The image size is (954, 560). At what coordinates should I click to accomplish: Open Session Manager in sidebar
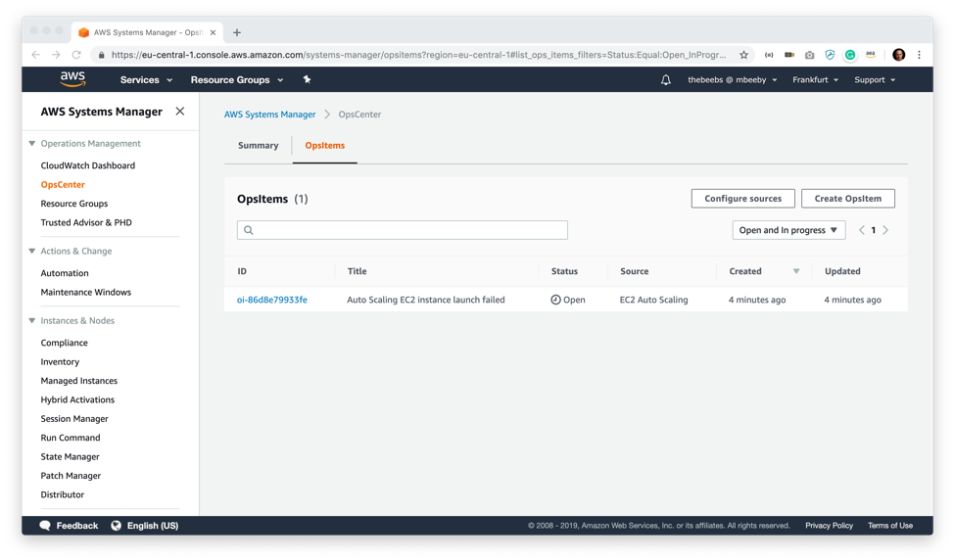pos(74,419)
